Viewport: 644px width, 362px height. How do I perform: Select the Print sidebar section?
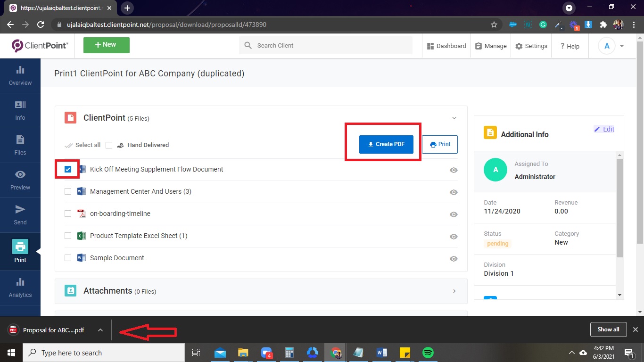click(x=20, y=251)
